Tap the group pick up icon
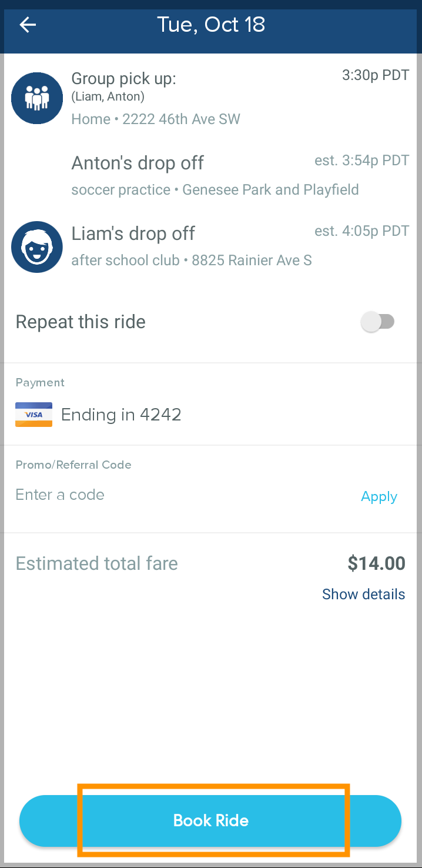This screenshot has width=422, height=868. (37, 98)
